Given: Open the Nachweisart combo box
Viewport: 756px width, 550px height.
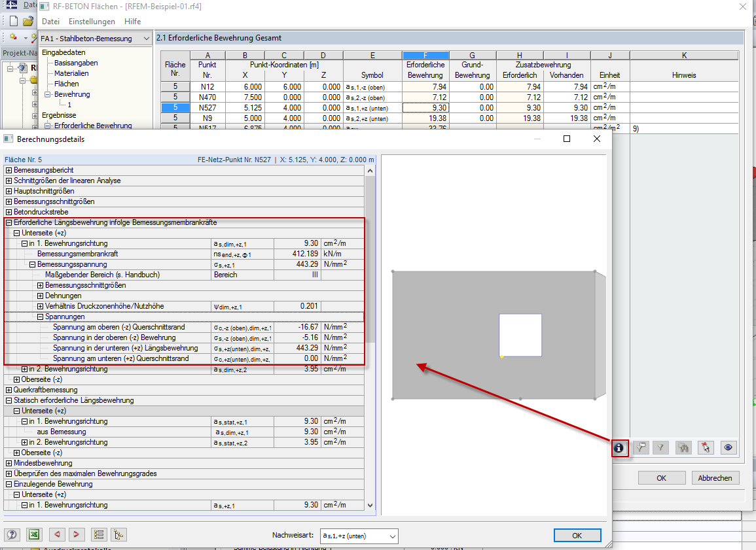Looking at the screenshot, I should point(359,536).
